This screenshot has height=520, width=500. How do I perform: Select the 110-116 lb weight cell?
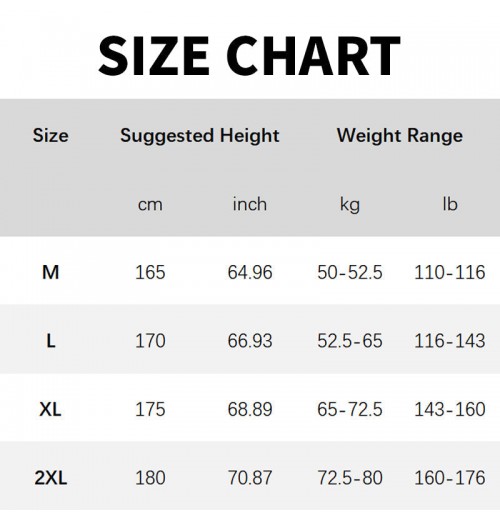pos(450,272)
